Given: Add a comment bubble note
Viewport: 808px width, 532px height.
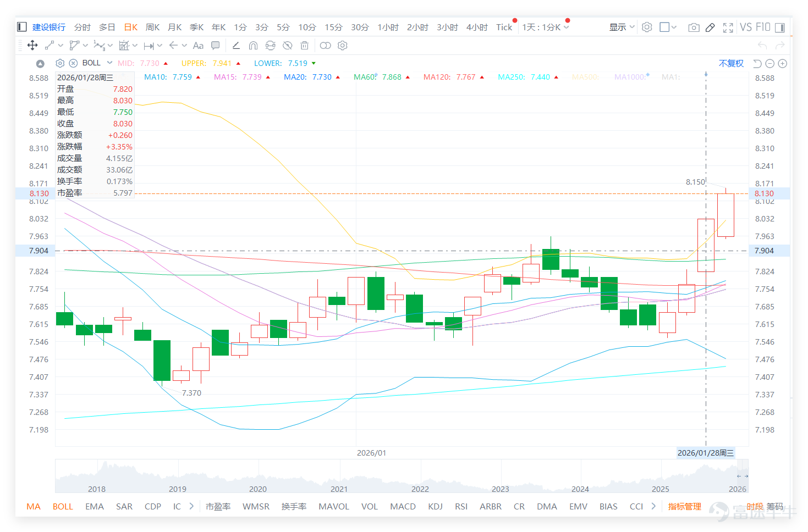Looking at the screenshot, I should coord(216,46).
